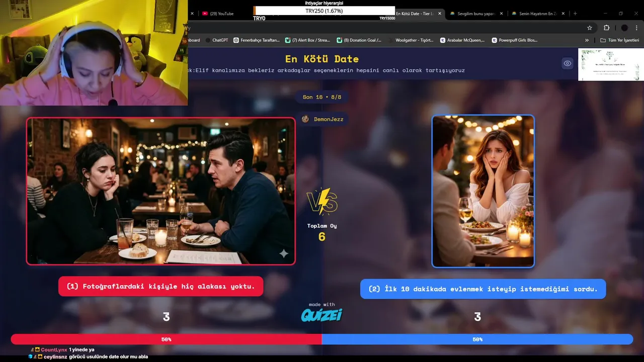Open the browser three-dot menu
Viewport: 644px width, 362px height.
(x=637, y=28)
